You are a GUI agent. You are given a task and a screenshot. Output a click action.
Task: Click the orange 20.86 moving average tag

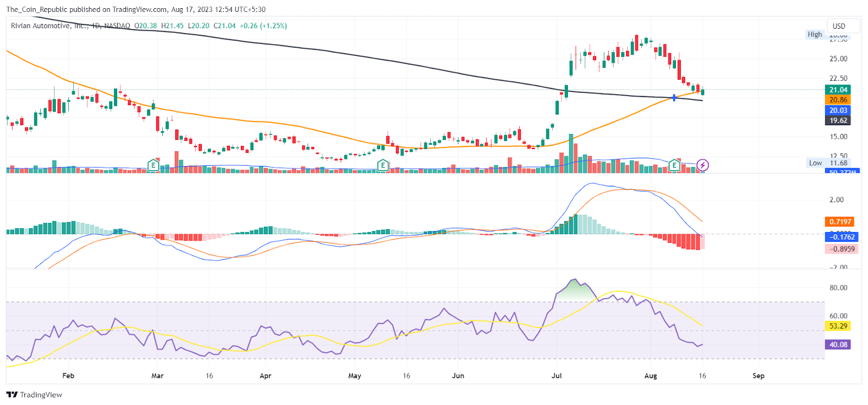(838, 100)
